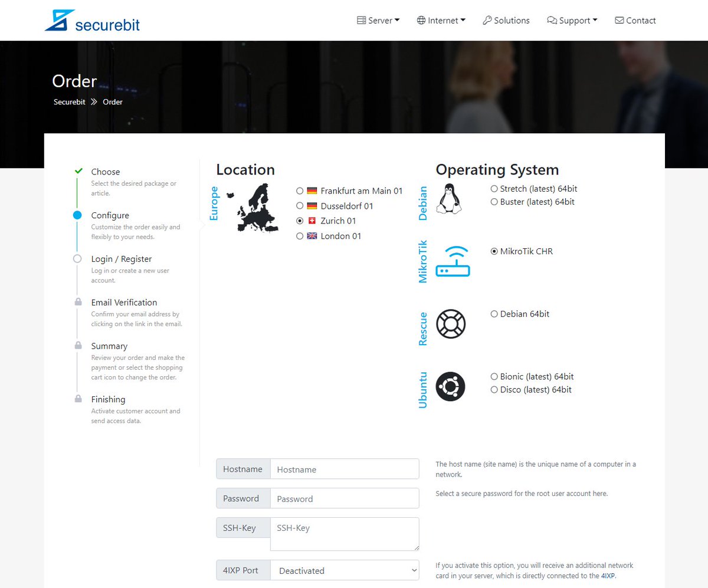Click the blue Configure step marker
The height and width of the screenshot is (588, 708).
click(x=77, y=215)
